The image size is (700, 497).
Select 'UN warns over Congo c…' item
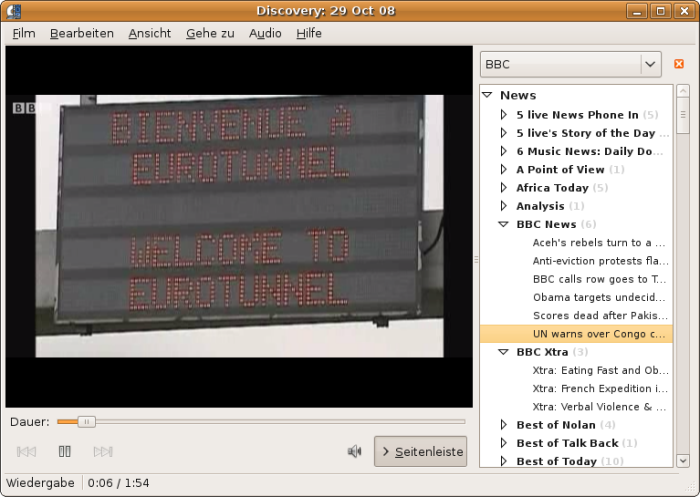[x=576, y=334]
